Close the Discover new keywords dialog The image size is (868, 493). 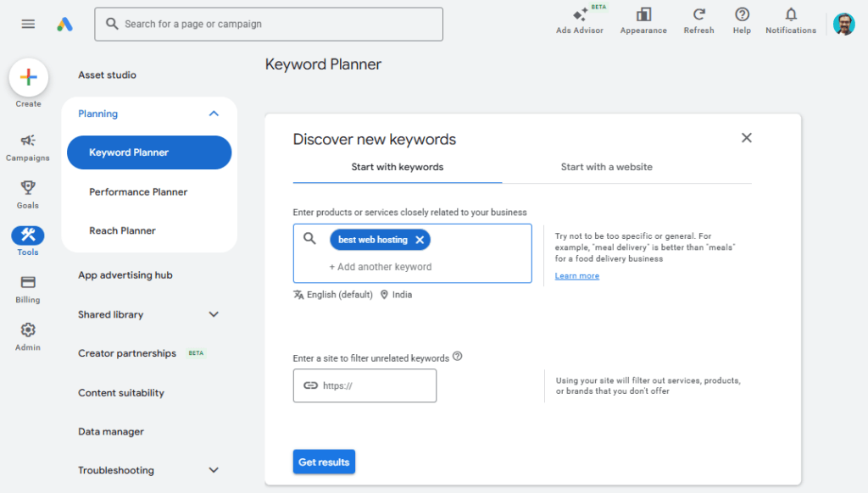(x=746, y=138)
